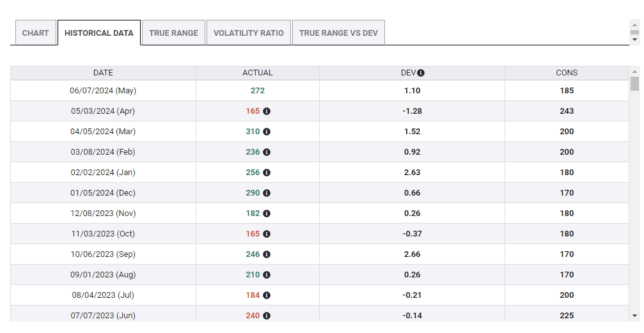Click the table scrollbar up arrow

[634, 72]
